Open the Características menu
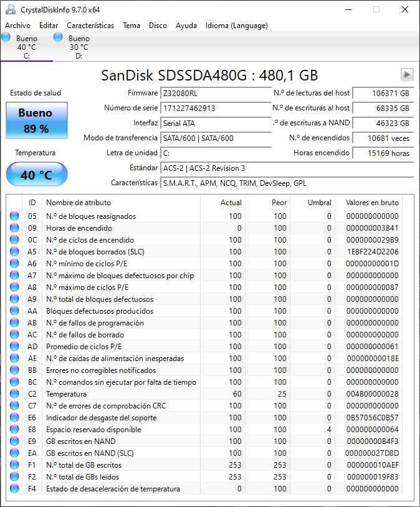 click(x=90, y=26)
